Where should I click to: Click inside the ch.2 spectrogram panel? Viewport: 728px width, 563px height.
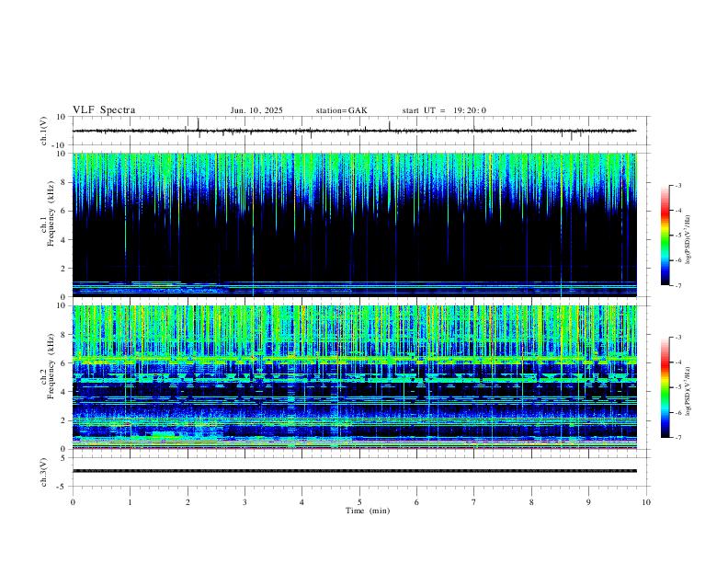tap(355, 377)
